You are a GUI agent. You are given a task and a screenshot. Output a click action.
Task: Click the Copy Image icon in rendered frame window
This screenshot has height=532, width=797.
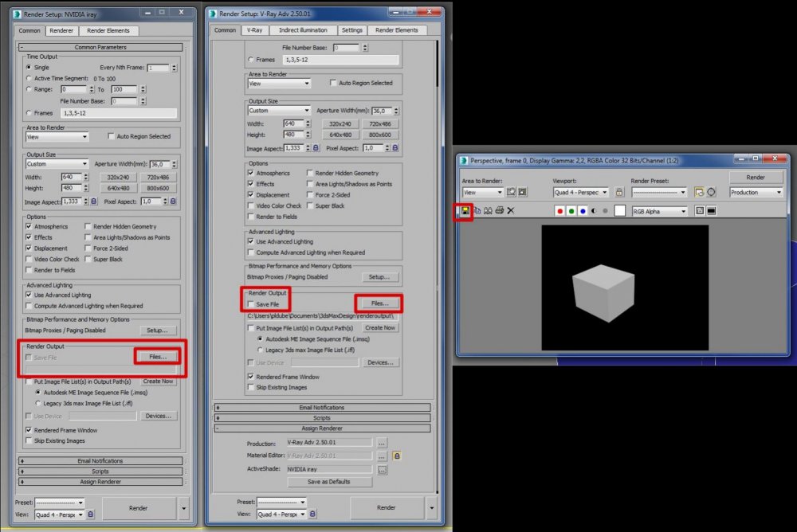coord(477,210)
